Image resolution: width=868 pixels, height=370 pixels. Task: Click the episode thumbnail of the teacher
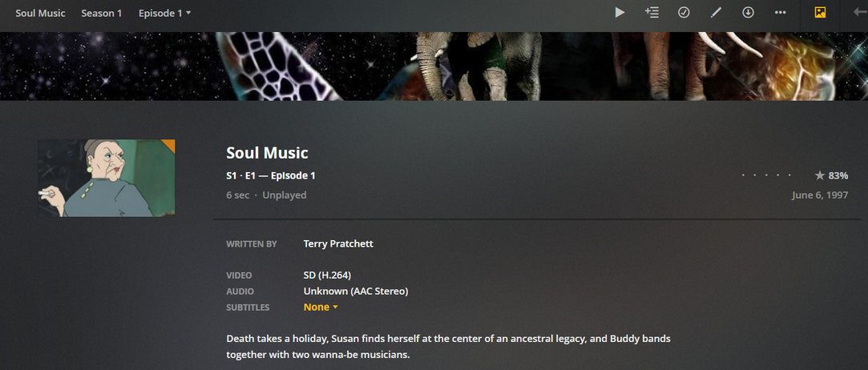[107, 178]
